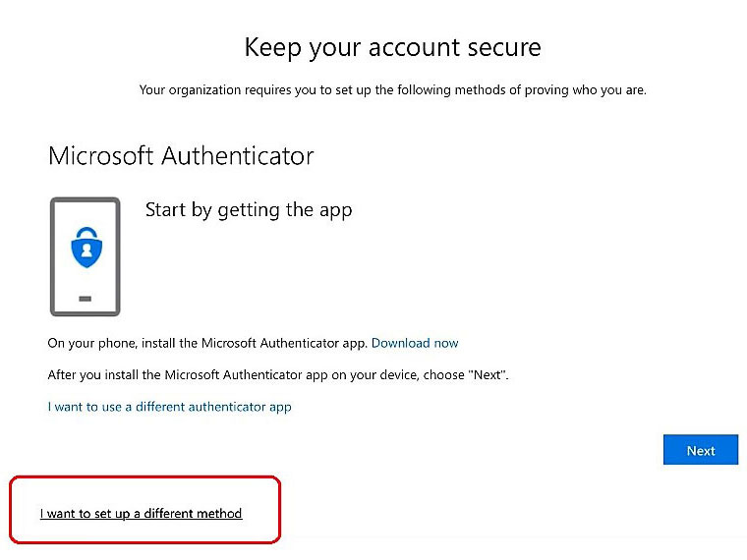Screen dimensions: 747x560
Task: Click the "Keep your account secure" title
Action: point(392,47)
